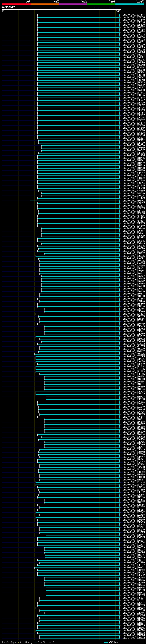Viewport: 146px width, 644px height.
Task: Select hit UniRef100_O81479
Action: click(134, 198)
